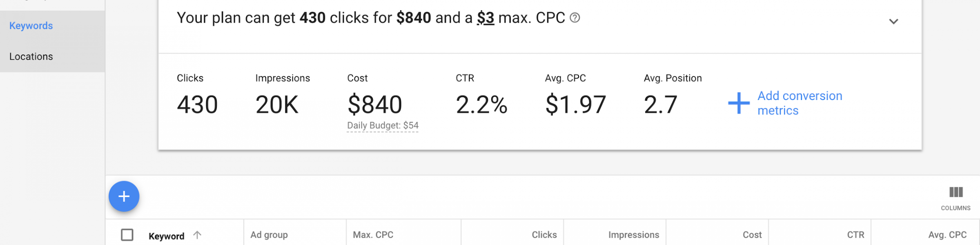The width and height of the screenshot is (980, 245).
Task: Click the Add conversion metrics link
Action: 800,103
